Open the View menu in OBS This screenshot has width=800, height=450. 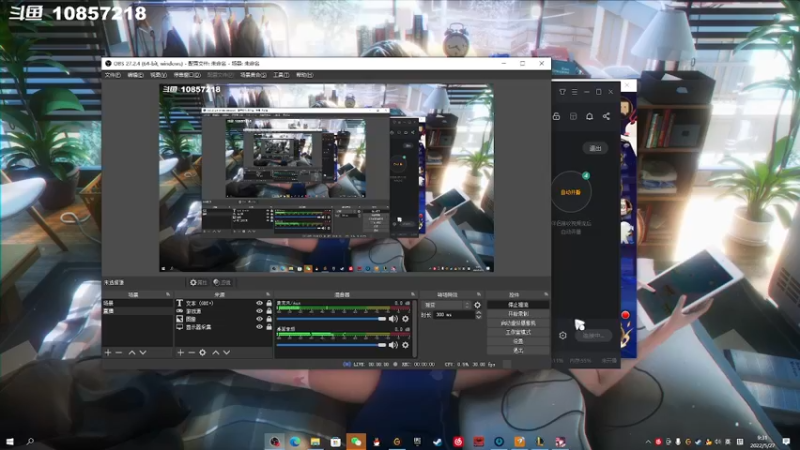tap(158, 75)
